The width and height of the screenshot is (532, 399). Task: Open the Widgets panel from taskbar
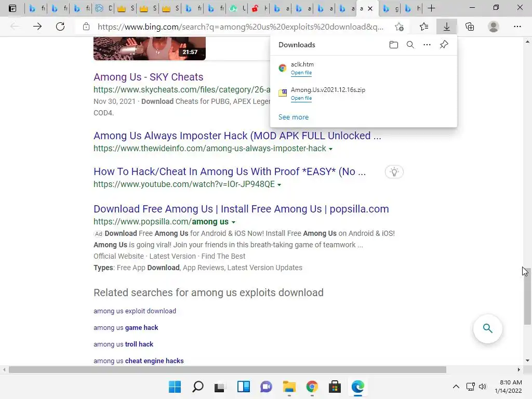pos(243,387)
